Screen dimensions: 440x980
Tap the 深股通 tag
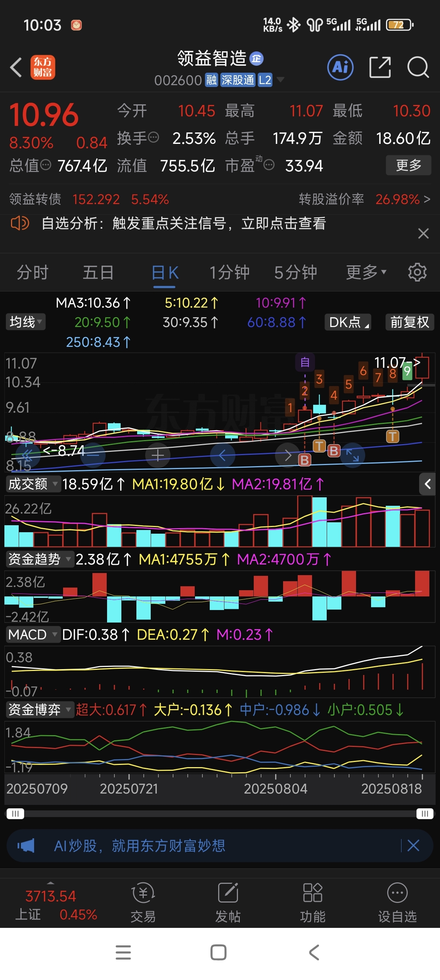pos(238,80)
